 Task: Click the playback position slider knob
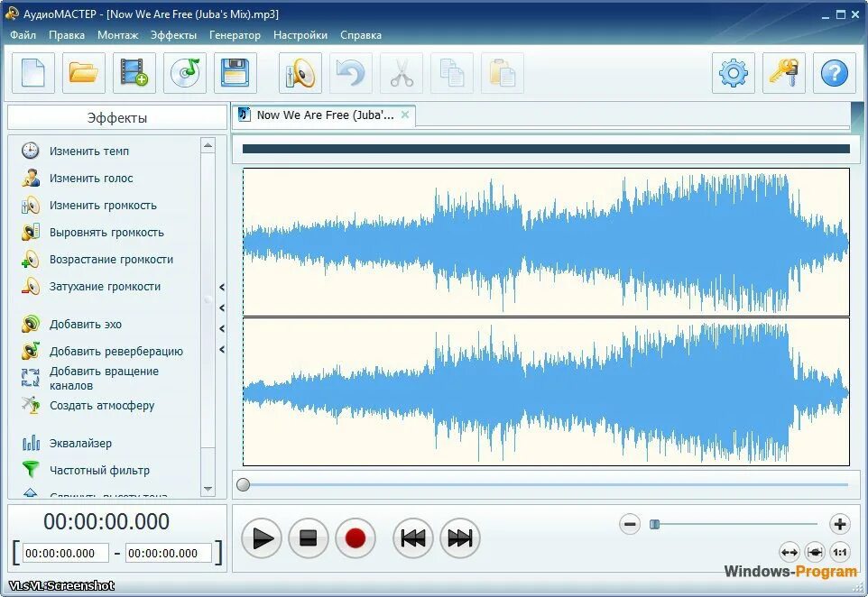(x=243, y=484)
